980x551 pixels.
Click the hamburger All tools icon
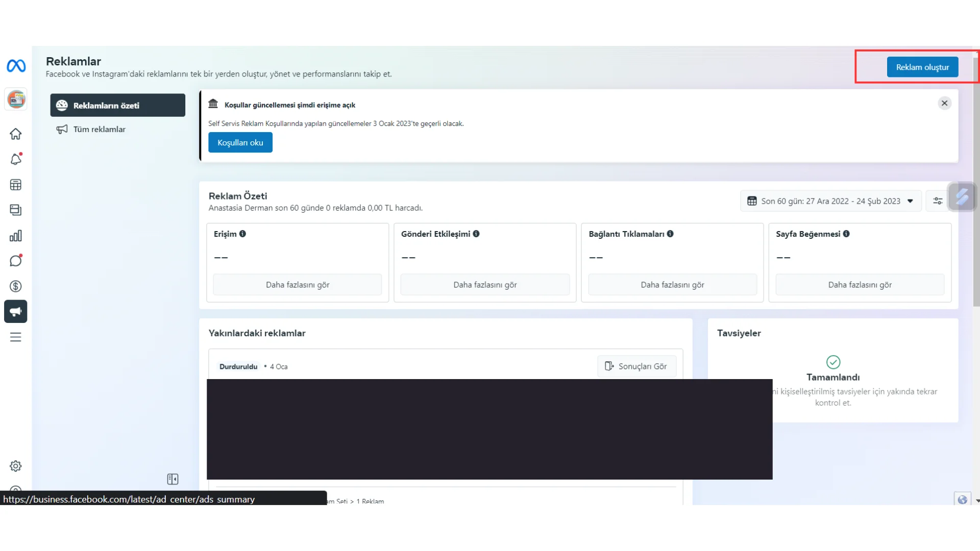[16, 337]
